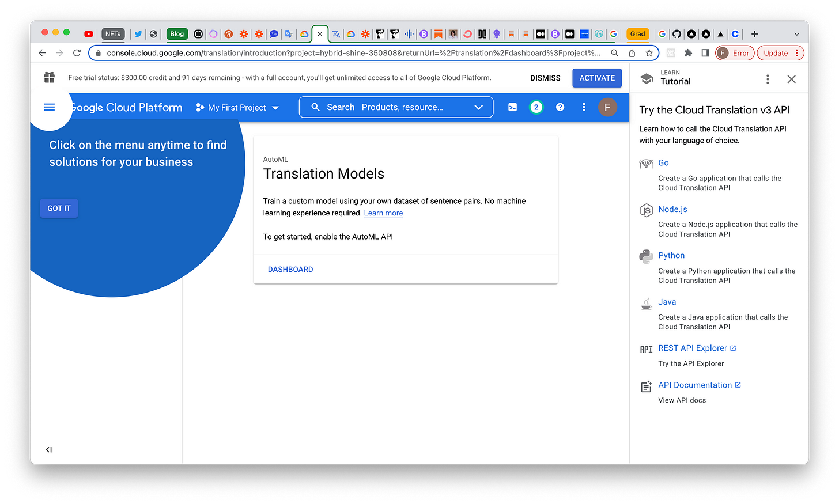Click the Node.js logo icon in the tutorial list

tap(647, 210)
